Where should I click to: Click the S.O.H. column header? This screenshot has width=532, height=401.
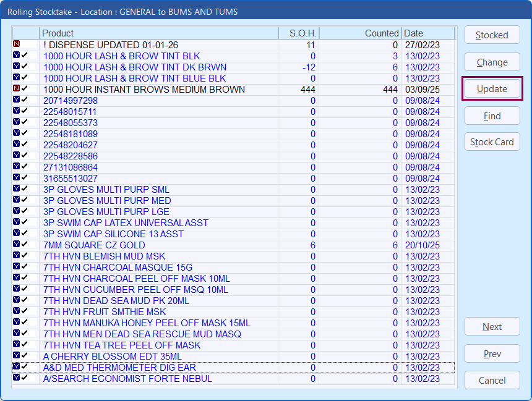(x=298, y=33)
